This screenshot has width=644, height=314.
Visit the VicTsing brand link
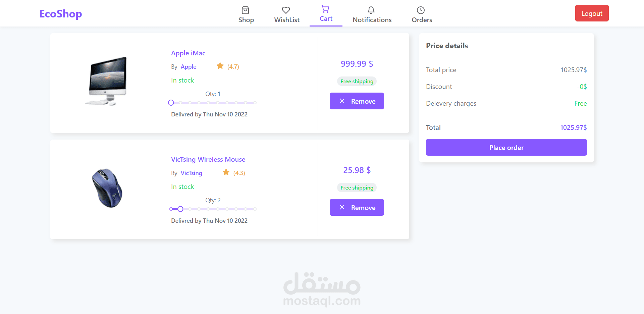192,173
